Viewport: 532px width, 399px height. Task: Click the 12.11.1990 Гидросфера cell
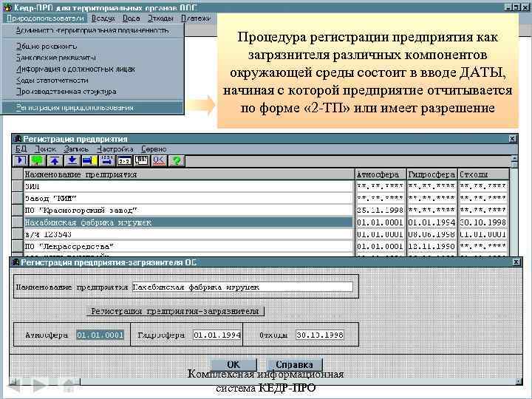click(432, 246)
